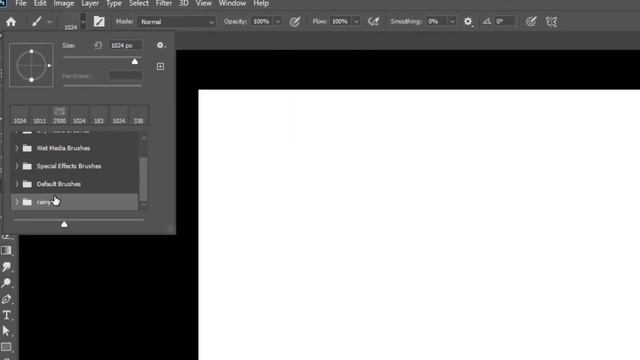Image resolution: width=640 pixels, height=360 pixels.
Task: Select recent brush labeled 338
Action: tap(138, 115)
